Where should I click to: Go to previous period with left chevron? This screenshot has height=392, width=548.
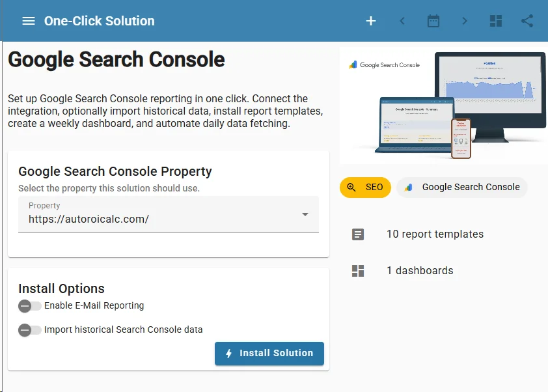click(402, 21)
